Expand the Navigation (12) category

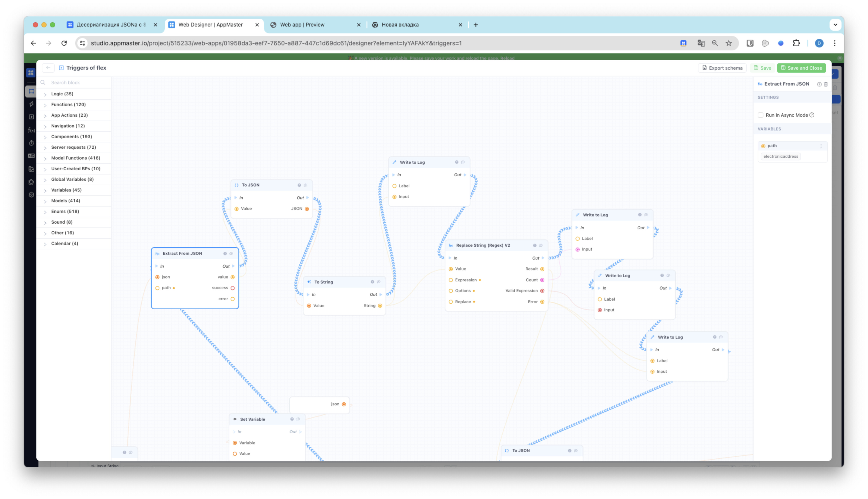pos(74,126)
